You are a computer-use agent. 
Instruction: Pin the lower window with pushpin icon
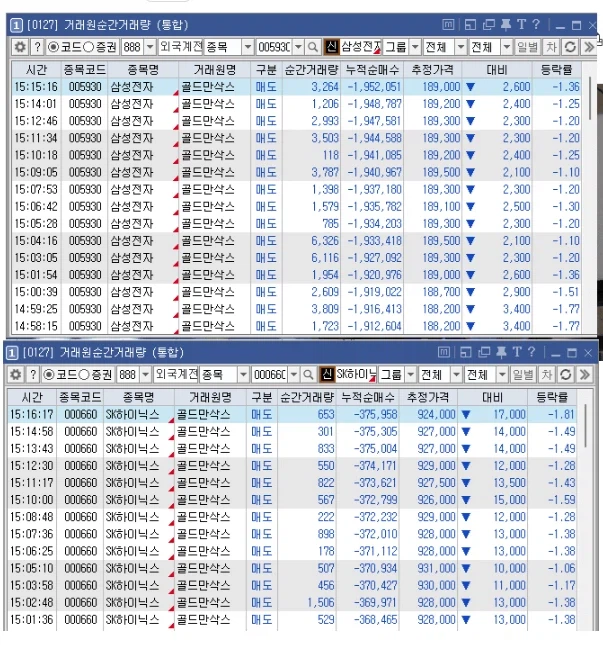[501, 352]
